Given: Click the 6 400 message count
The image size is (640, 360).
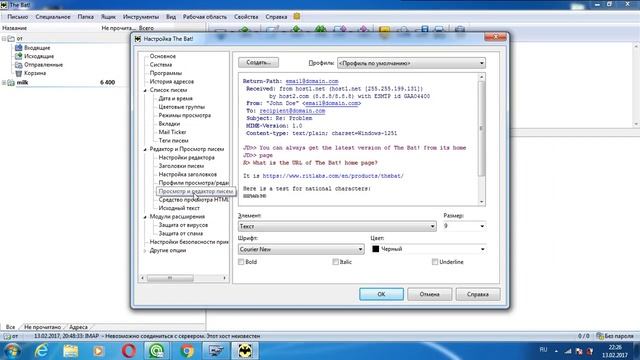Looking at the screenshot, I should 108,82.
